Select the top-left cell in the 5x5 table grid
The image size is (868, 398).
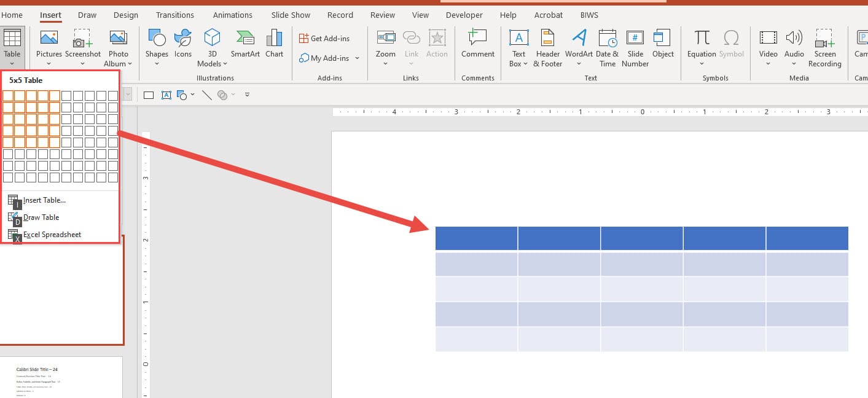click(10, 95)
